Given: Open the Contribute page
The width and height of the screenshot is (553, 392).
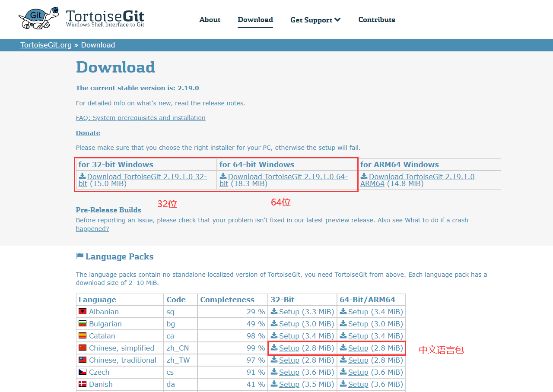Looking at the screenshot, I should pyautogui.click(x=377, y=19).
